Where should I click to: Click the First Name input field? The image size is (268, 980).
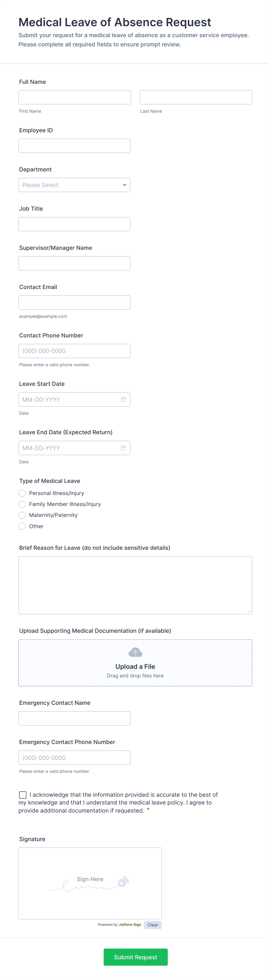74,97
